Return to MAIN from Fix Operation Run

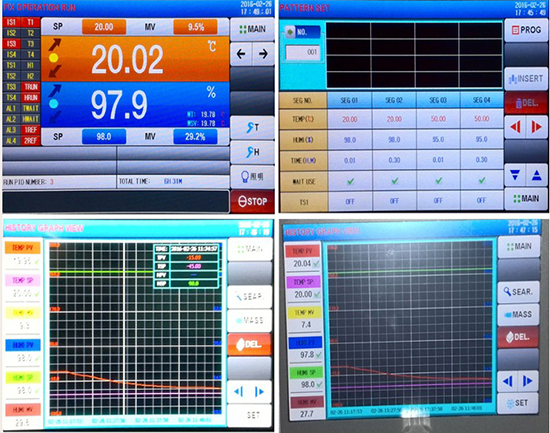point(253,29)
